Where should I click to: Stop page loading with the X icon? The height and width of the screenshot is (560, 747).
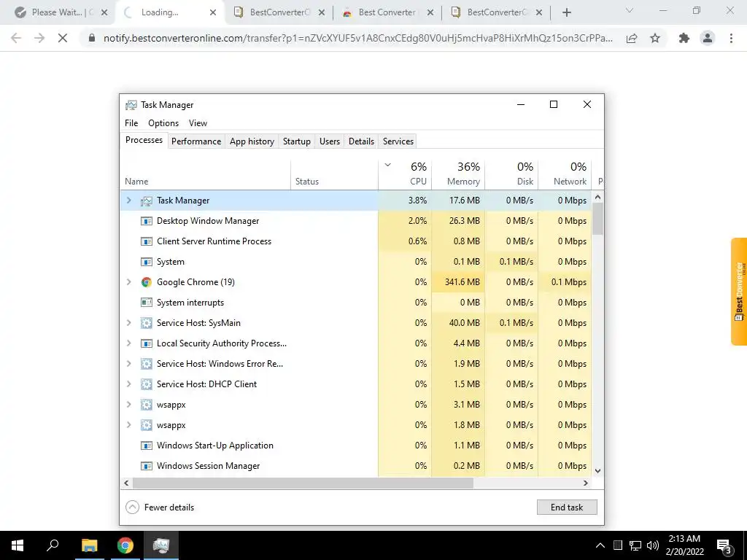[63, 38]
